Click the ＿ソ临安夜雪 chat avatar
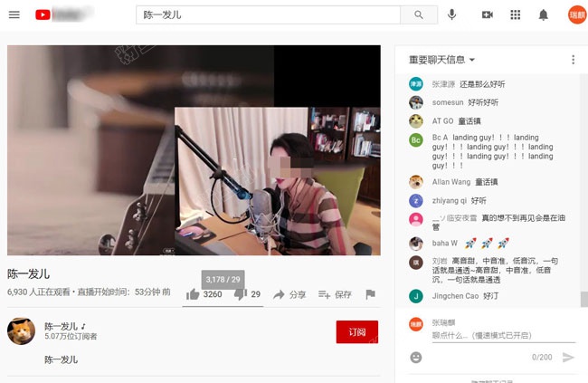 tap(415, 219)
